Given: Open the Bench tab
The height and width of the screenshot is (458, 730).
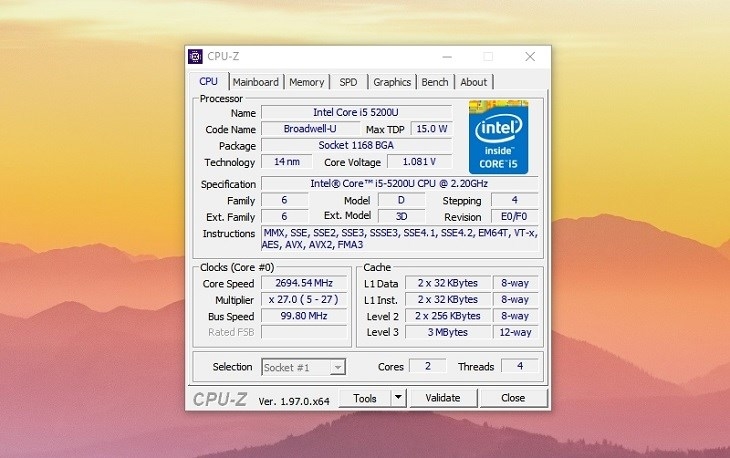Looking at the screenshot, I should (x=435, y=82).
